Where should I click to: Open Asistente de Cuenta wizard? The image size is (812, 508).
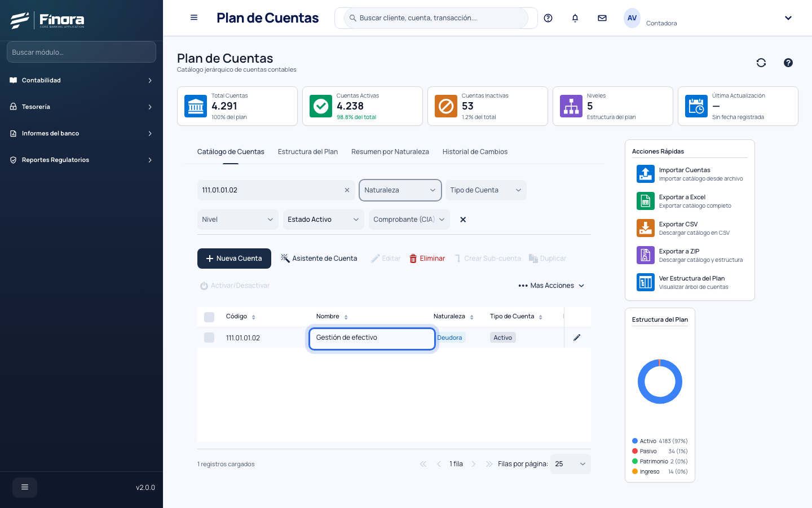tap(319, 259)
